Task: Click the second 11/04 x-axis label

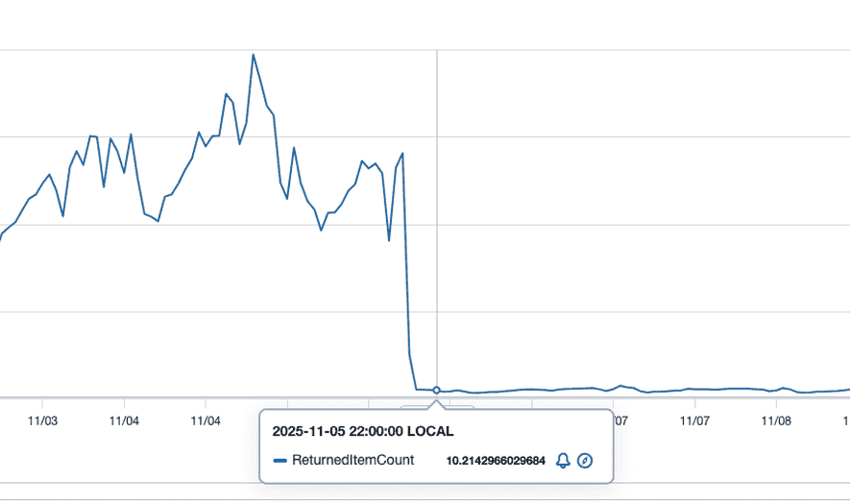Action: 206,420
